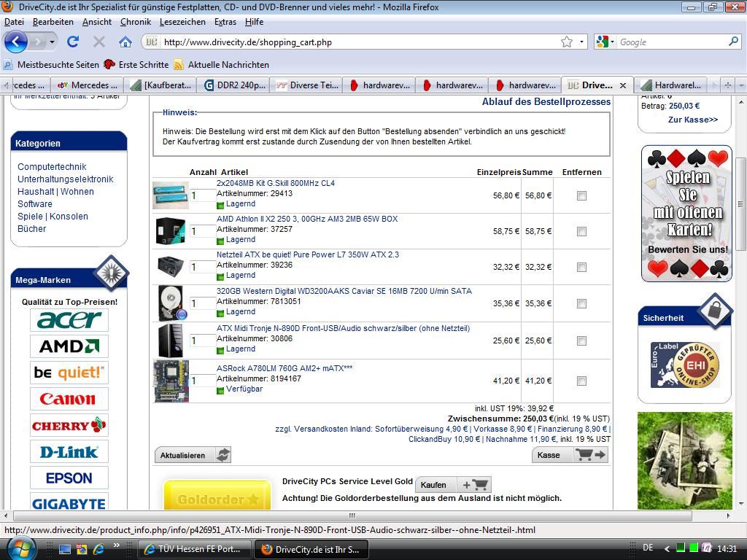Tick remove checkbox for AMD Athlon II

point(581,231)
